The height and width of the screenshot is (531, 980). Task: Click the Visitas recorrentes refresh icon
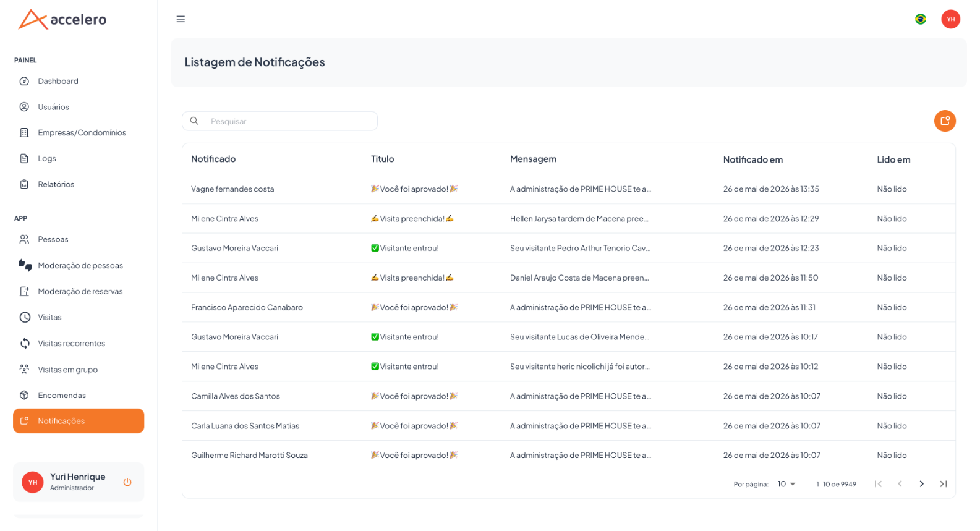point(25,343)
